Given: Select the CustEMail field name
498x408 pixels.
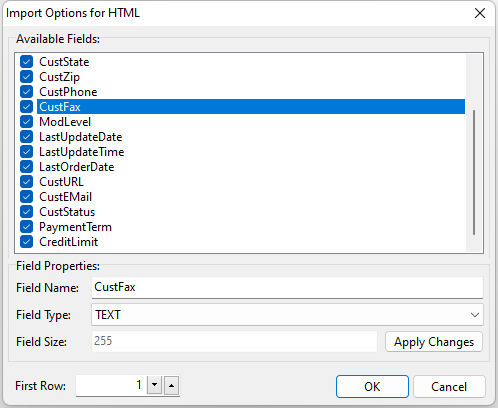Looking at the screenshot, I should click(x=65, y=197).
